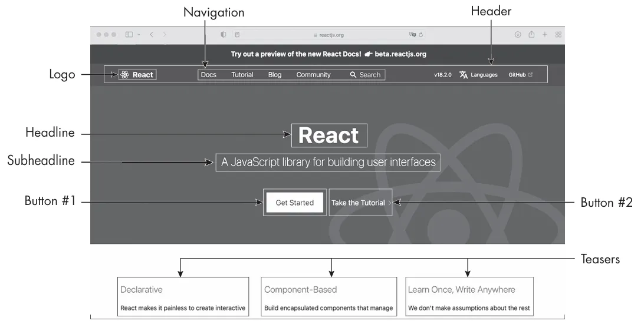Click the Get Started button
The image size is (644, 324).
(x=294, y=203)
